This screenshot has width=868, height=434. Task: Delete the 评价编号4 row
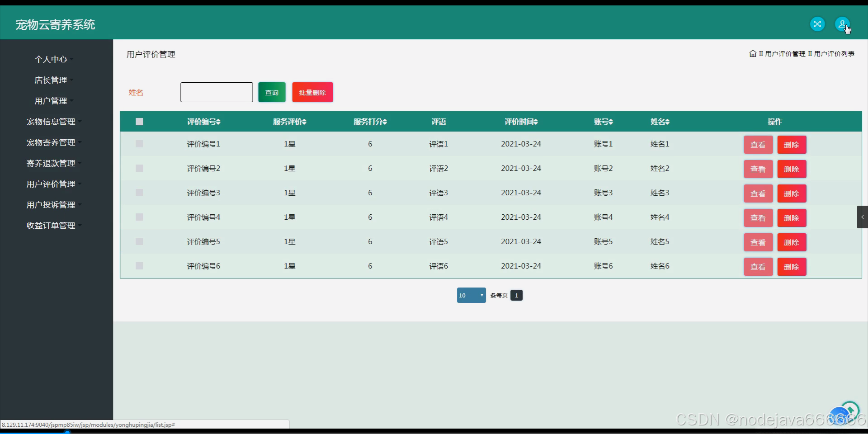click(x=792, y=218)
